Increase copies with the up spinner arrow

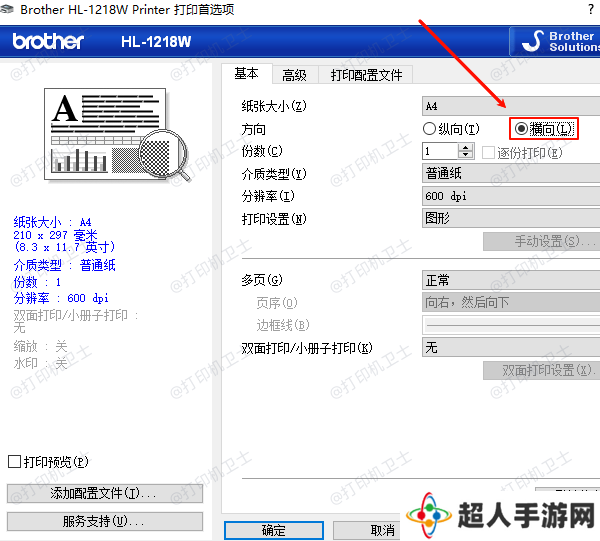466,147
